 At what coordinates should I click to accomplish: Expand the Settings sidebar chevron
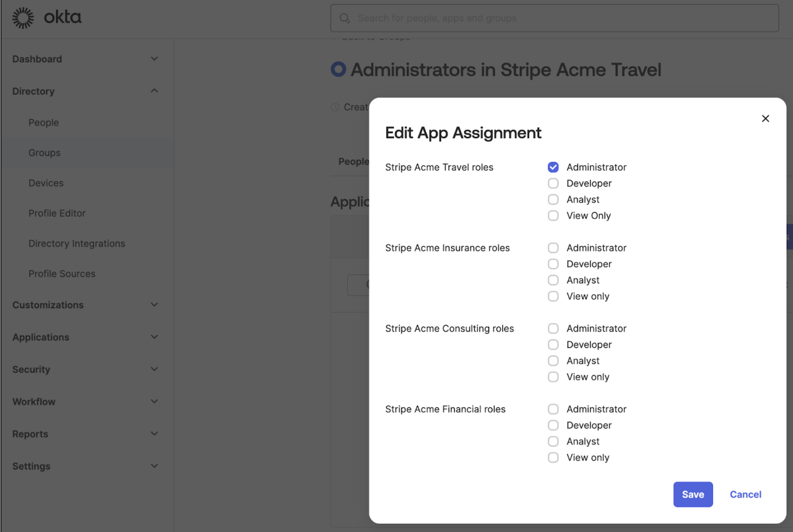click(x=154, y=466)
